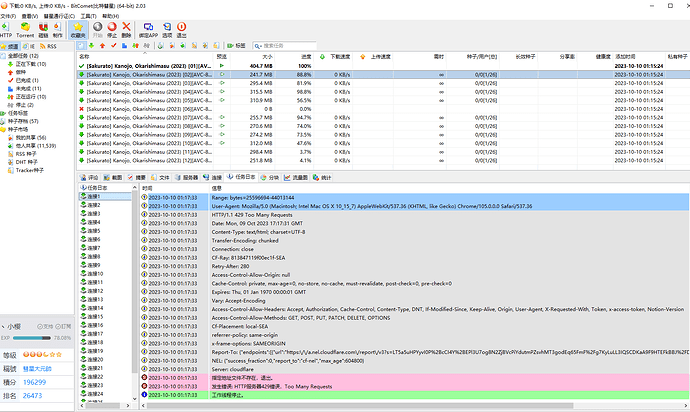The width and height of the screenshot is (690, 412).
Task: Open the Help (帮助) menu
Action: (x=110, y=16)
